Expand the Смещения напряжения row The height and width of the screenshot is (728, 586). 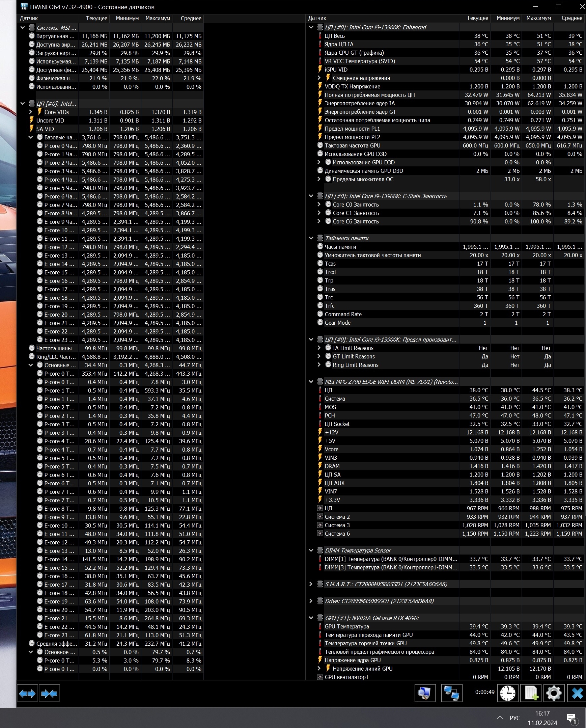pyautogui.click(x=319, y=78)
